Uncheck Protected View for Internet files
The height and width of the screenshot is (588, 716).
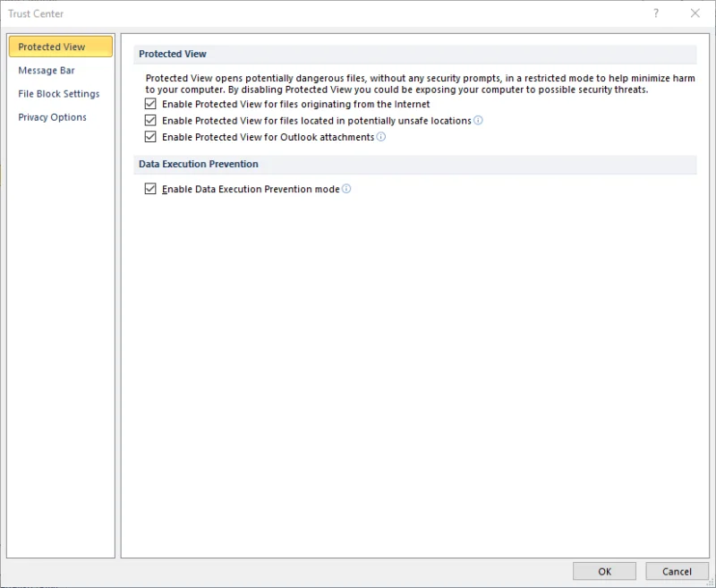[x=150, y=104]
